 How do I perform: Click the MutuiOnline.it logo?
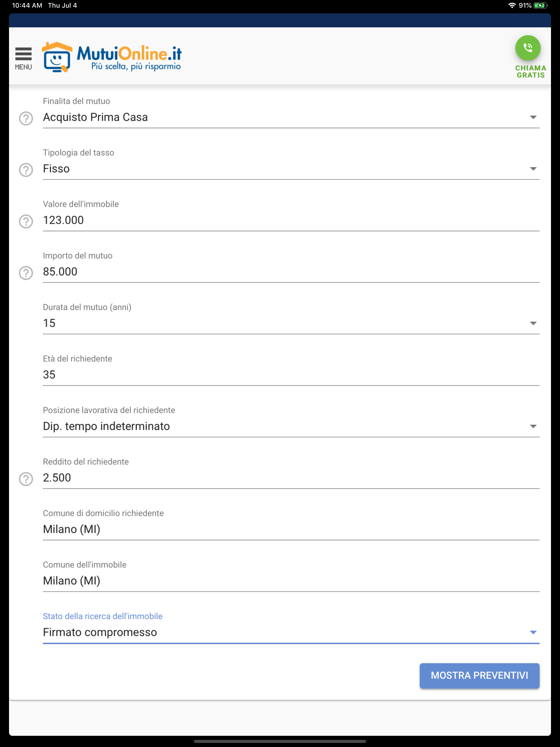[112, 57]
